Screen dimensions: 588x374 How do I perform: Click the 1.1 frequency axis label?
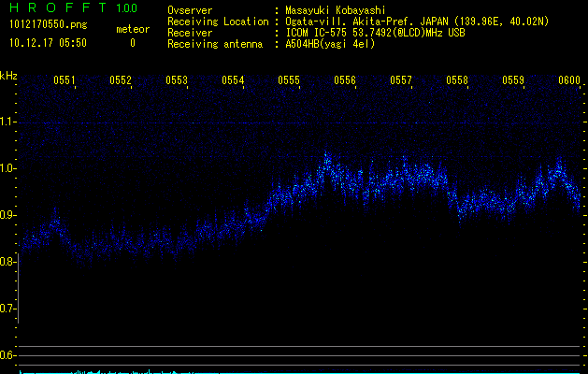point(7,122)
